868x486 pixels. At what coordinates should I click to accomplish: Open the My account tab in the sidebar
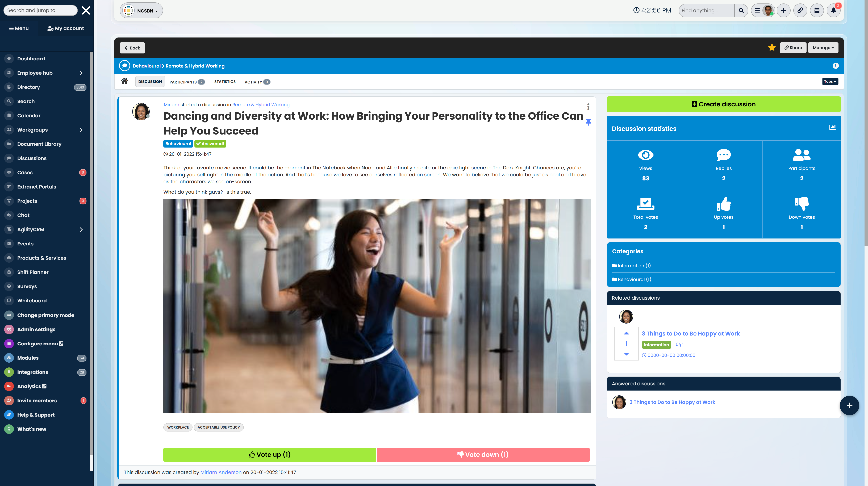66,28
